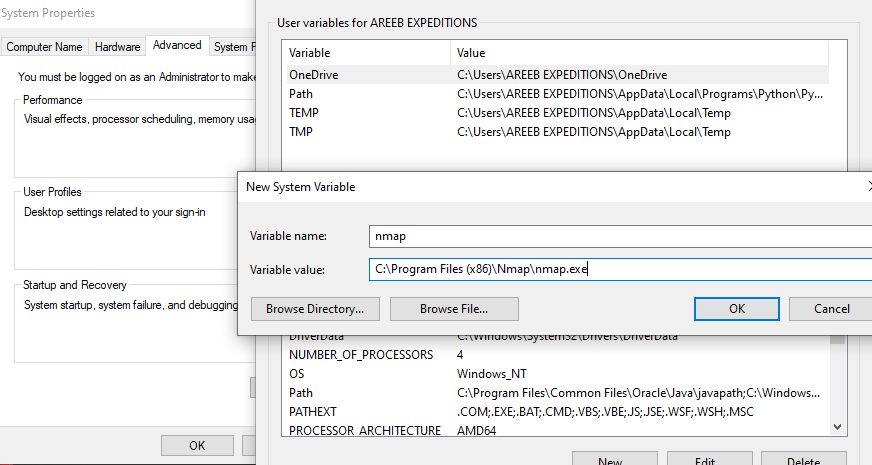Viewport: 872px width, 465px height.
Task: Select the OS system variable row
Action: pos(557,374)
